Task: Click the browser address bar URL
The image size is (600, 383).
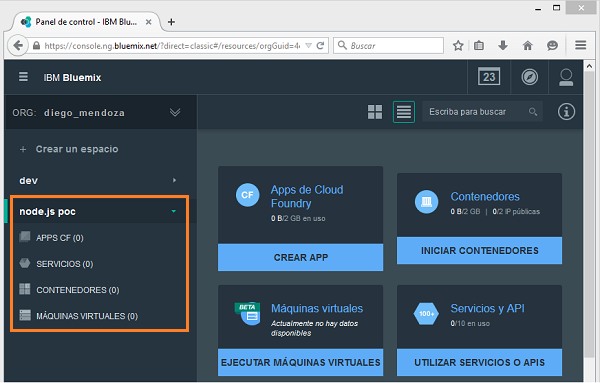Action: tap(172, 46)
